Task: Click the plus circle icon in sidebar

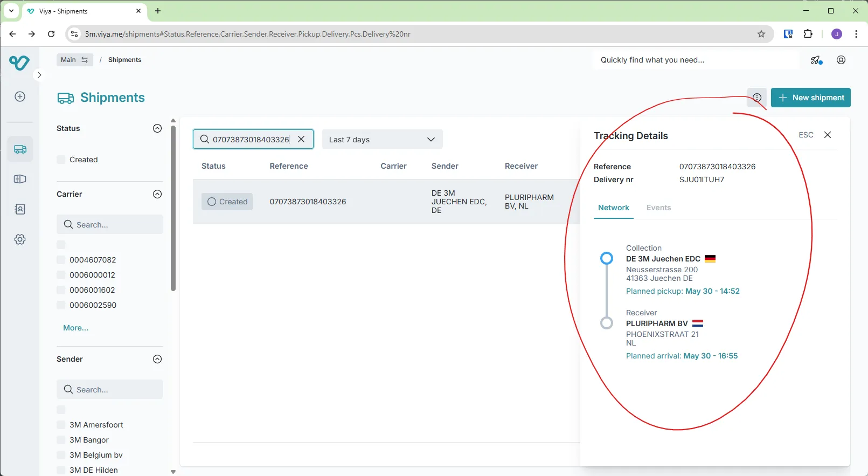Action: tap(20, 96)
